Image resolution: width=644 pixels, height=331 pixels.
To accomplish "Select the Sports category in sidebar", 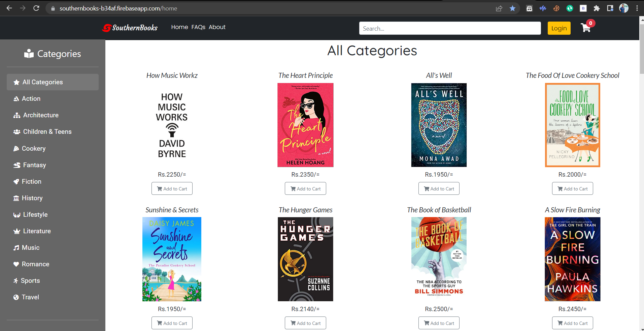I will coord(30,280).
